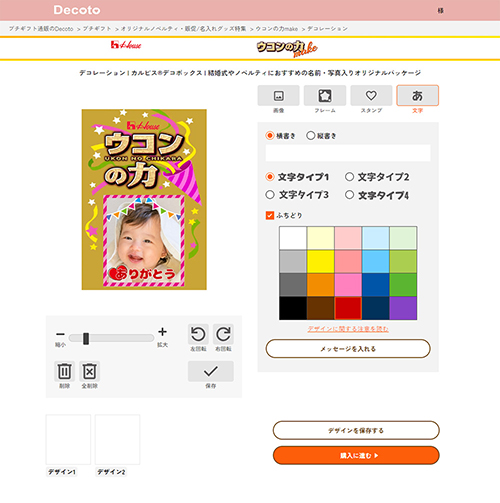Choose 文字タイプ2 font option
Viewport: 500px width, 503px height.
click(349, 177)
